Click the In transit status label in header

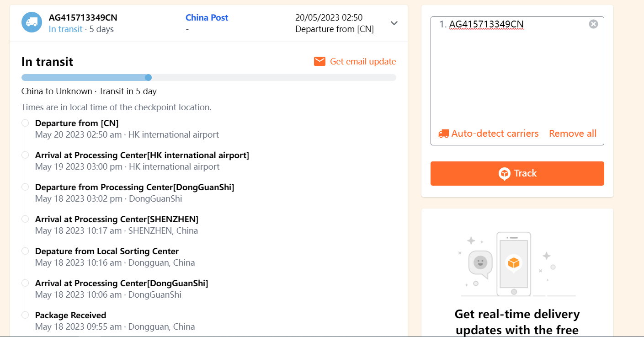[x=65, y=29]
